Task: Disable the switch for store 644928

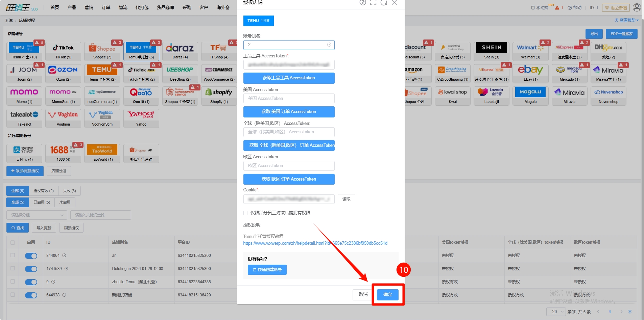Action: pos(31,295)
